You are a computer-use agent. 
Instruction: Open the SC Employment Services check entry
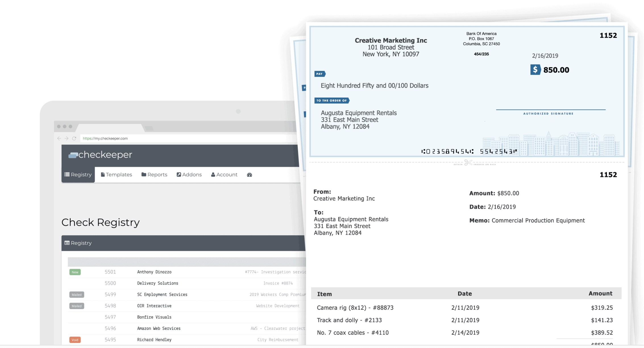(x=162, y=295)
